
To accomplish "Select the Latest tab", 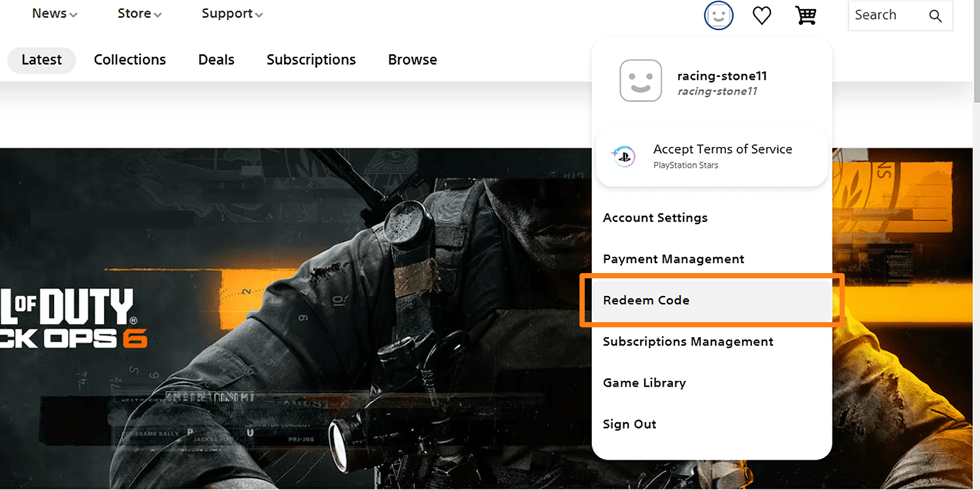I will click(42, 59).
